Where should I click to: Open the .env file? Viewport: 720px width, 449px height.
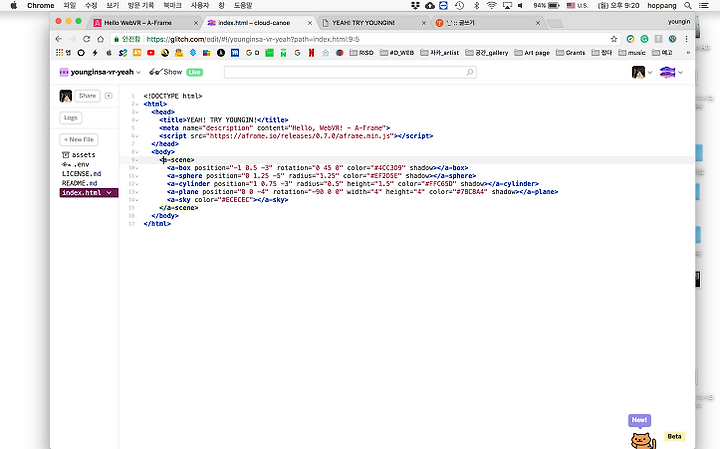click(x=76, y=164)
